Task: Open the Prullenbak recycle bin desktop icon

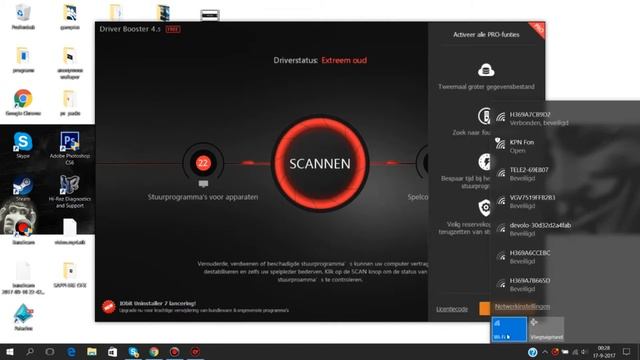Action: pyautogui.click(x=23, y=18)
